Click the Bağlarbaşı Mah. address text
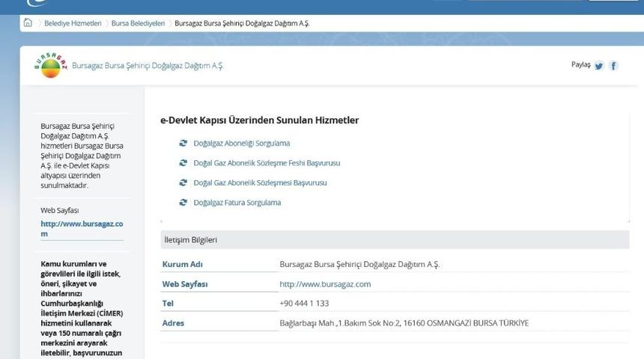This screenshot has height=359, width=644. point(404,323)
